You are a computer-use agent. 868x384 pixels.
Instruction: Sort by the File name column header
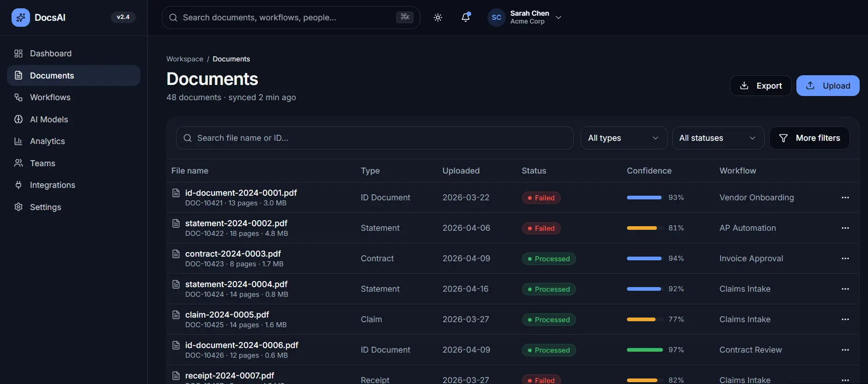[190, 171]
